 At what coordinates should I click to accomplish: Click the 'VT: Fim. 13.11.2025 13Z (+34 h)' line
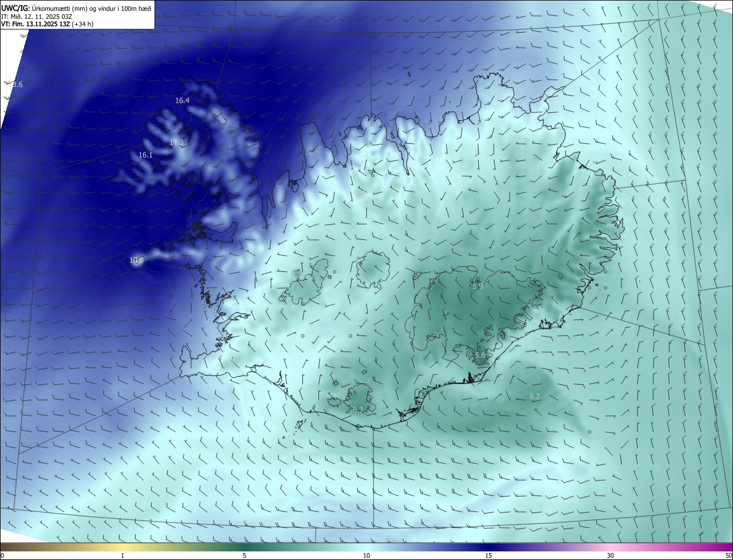(x=47, y=24)
